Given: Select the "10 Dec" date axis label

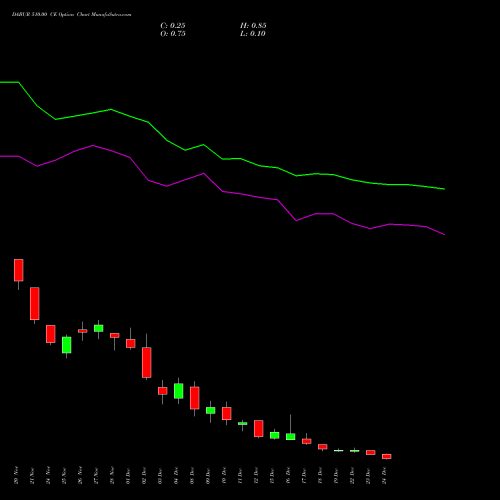Looking at the screenshot, I should pos(224,475).
